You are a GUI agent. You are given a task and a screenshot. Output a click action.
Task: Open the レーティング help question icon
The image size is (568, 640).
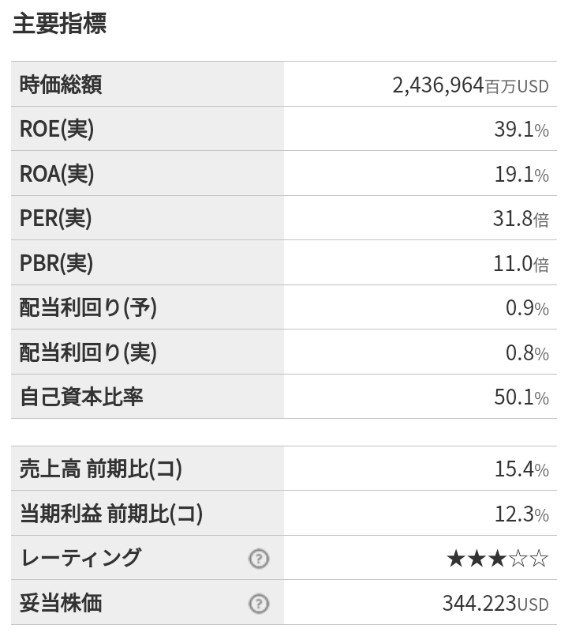(259, 559)
